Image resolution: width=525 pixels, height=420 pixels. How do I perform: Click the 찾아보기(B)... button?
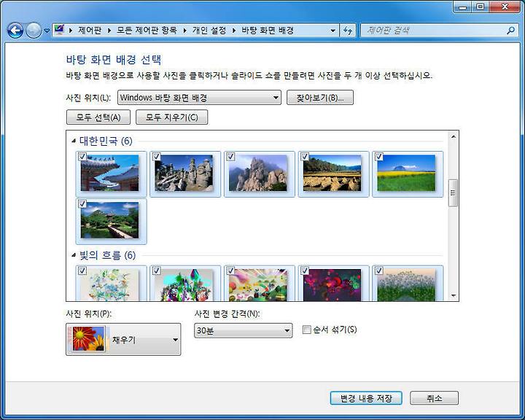click(x=320, y=98)
